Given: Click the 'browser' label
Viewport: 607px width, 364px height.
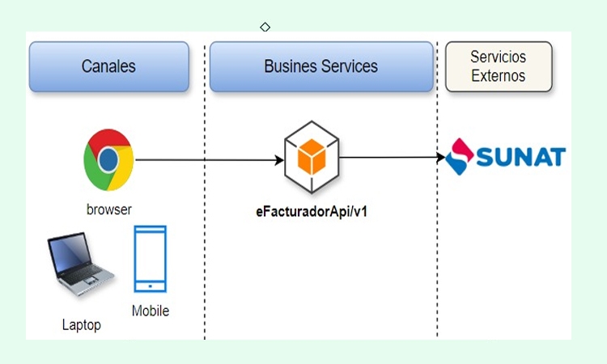Looking at the screenshot, I should click(109, 210).
